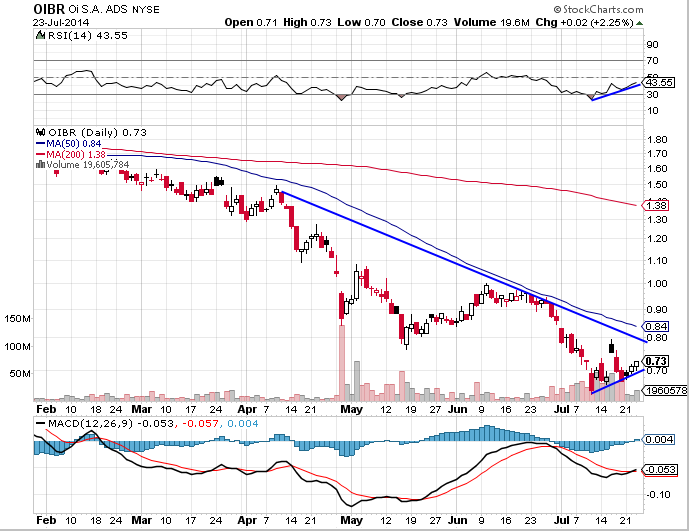
Task: Click the 'OIBR (Daily) 0.73' label
Action: click(97, 132)
